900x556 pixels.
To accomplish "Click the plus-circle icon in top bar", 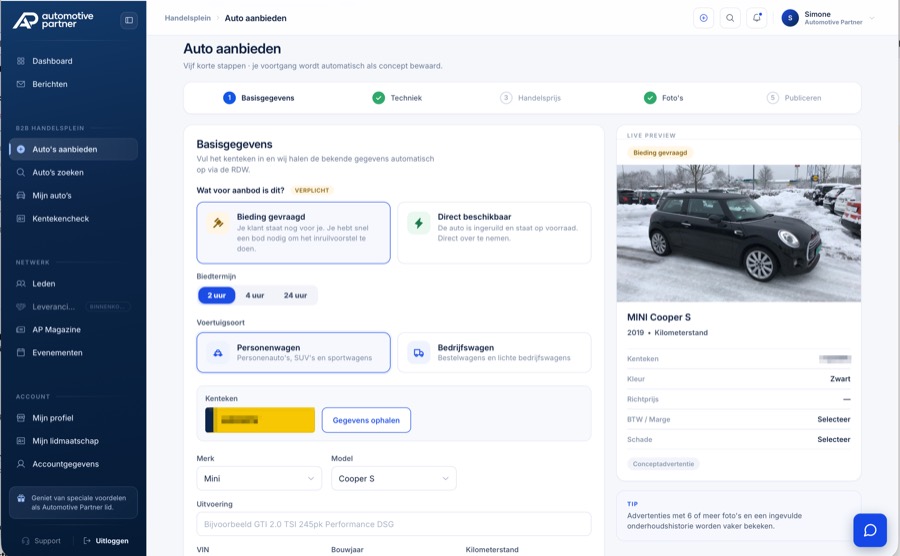I will (703, 18).
